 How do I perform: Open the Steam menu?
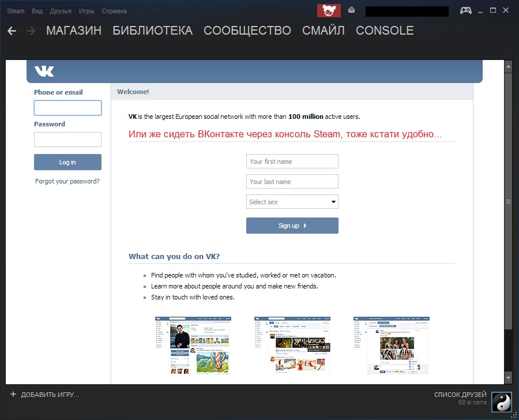pos(16,11)
